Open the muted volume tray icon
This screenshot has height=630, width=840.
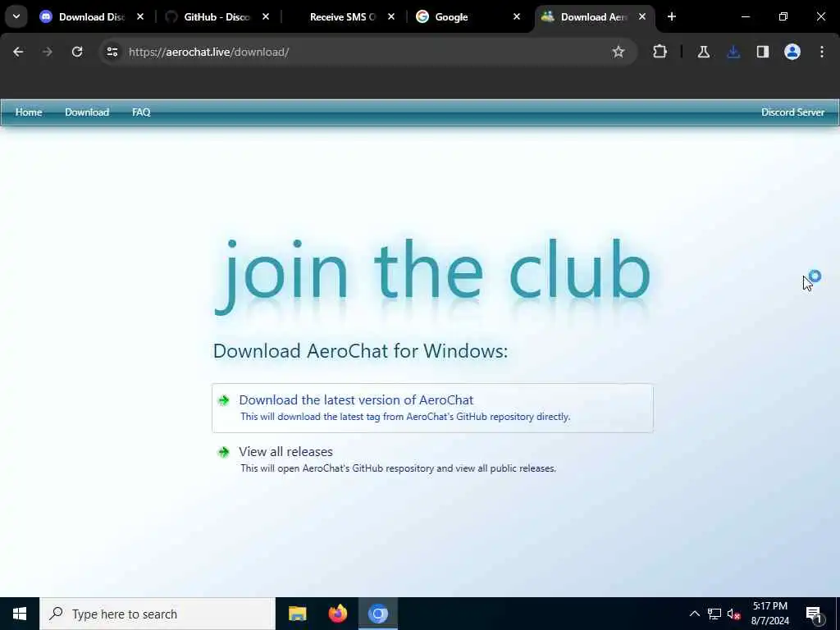733,614
